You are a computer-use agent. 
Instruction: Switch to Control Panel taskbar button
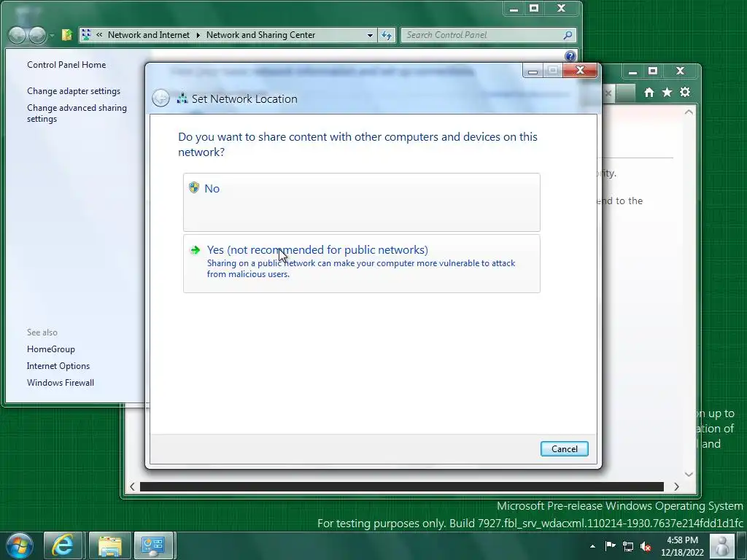pos(153,545)
